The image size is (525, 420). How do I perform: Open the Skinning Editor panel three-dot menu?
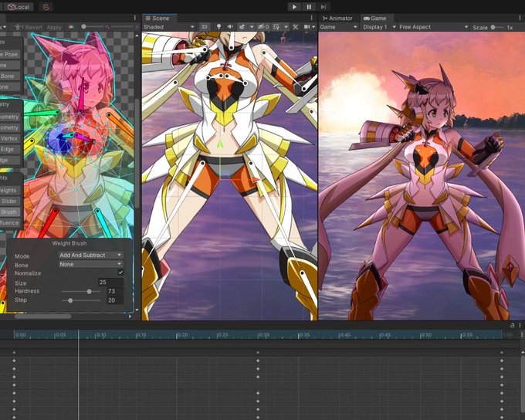(x=135, y=18)
